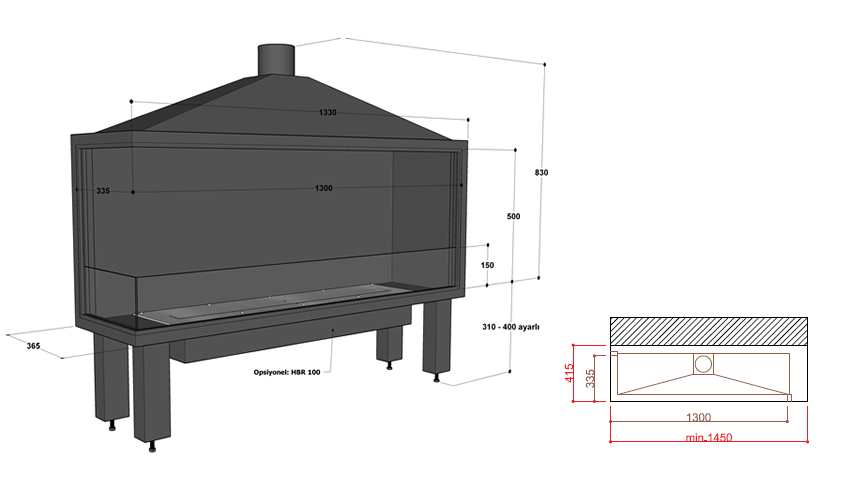Click the '310 - 400 ayarlı' label
The image size is (857, 498).
pyautogui.click(x=510, y=327)
